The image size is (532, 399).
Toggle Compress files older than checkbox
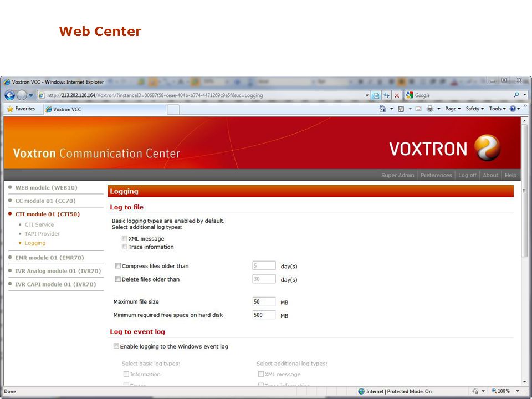[117, 265]
